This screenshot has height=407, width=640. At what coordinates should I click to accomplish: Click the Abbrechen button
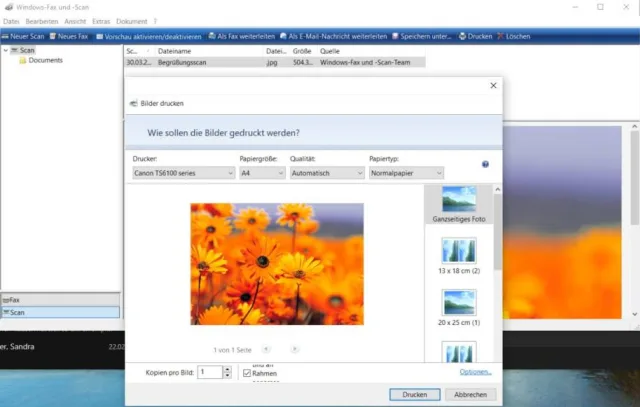pos(470,394)
